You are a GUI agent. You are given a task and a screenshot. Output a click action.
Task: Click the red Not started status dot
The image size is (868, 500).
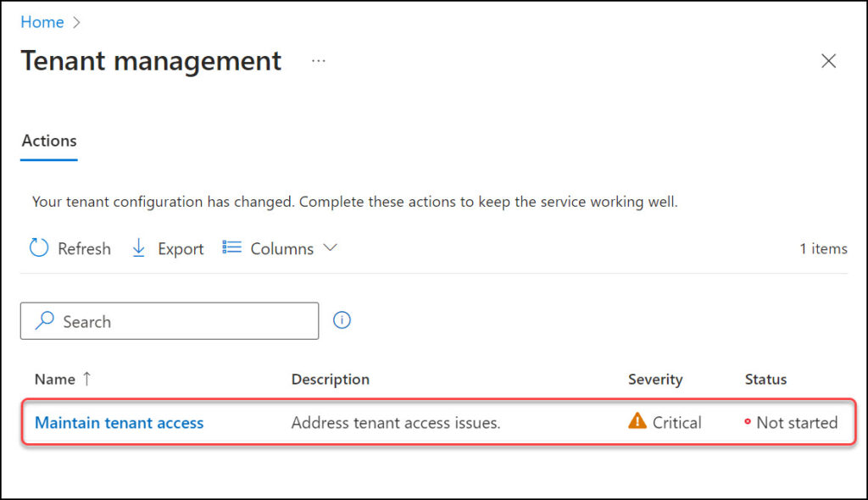[x=748, y=422]
